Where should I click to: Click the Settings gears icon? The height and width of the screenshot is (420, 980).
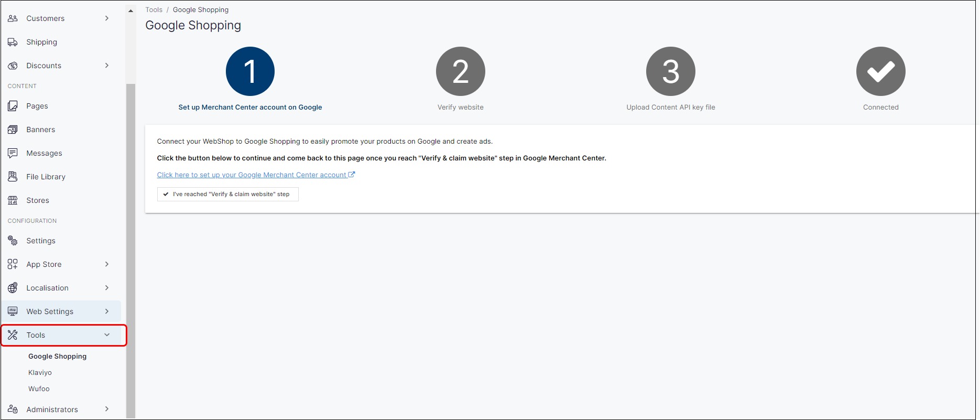tap(13, 241)
